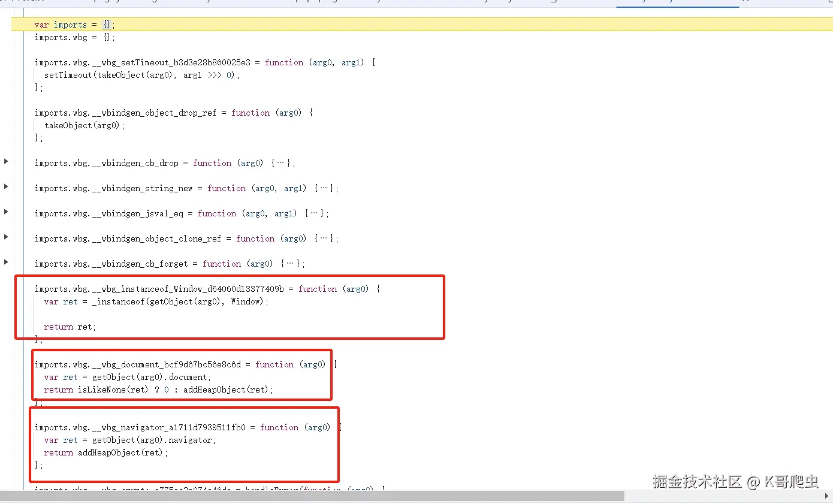Click the collapsed {…} body of __wbindgen_cb_forget
This screenshot has height=504, width=833.
290,264
